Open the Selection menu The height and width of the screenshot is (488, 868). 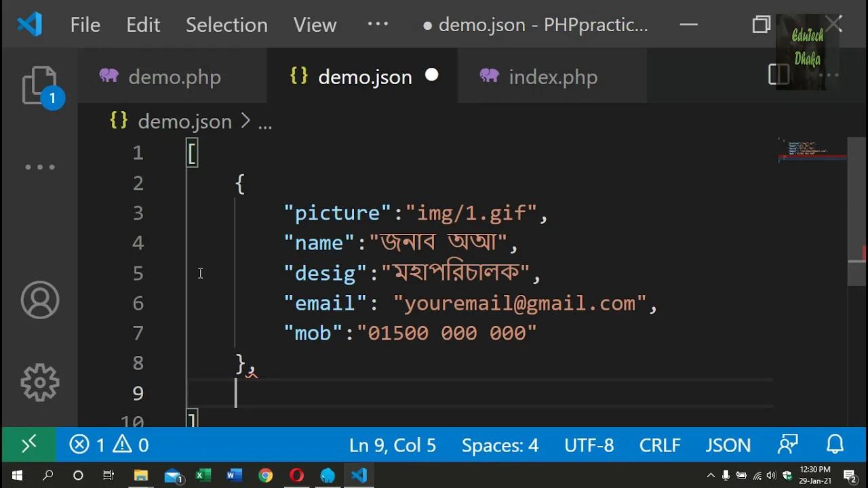tap(226, 25)
